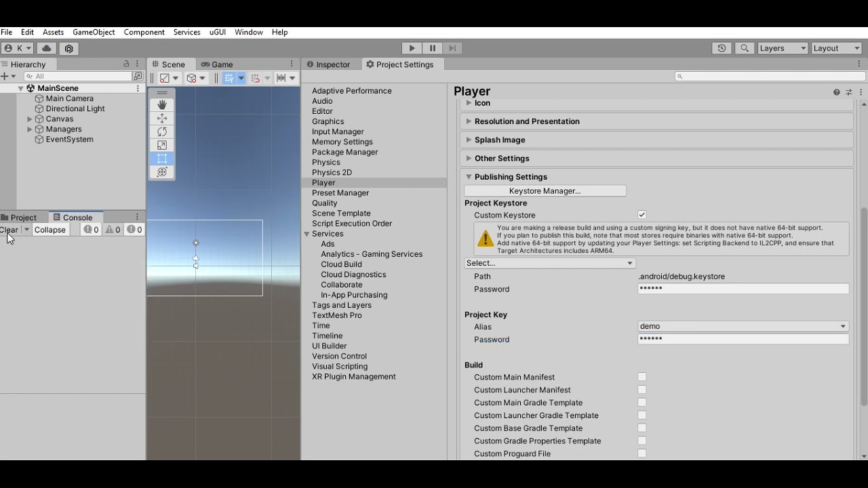
Task: Click the global search magnifier icon
Action: pos(745,48)
